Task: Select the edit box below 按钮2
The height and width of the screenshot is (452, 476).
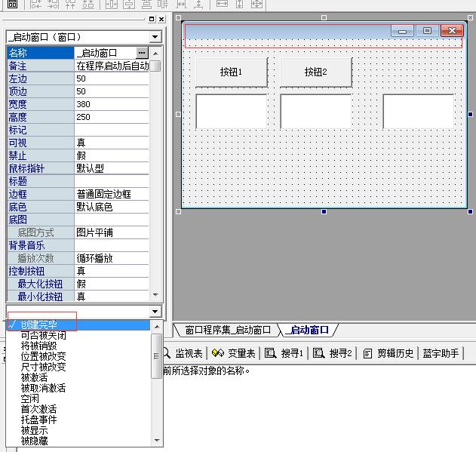Action: [x=316, y=111]
